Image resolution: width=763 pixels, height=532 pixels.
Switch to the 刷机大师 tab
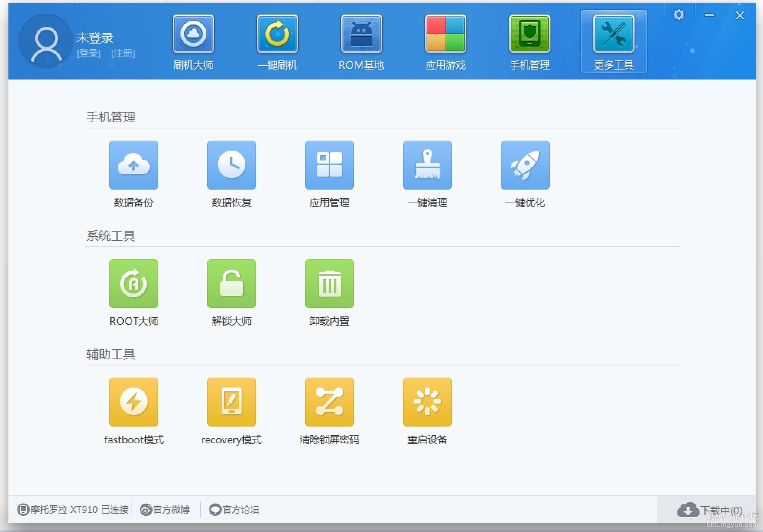(193, 42)
